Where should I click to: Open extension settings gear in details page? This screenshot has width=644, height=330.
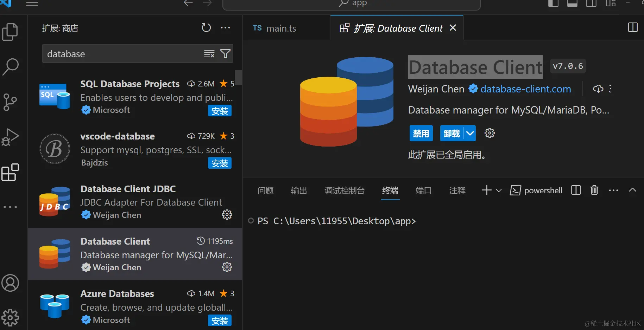(x=490, y=133)
